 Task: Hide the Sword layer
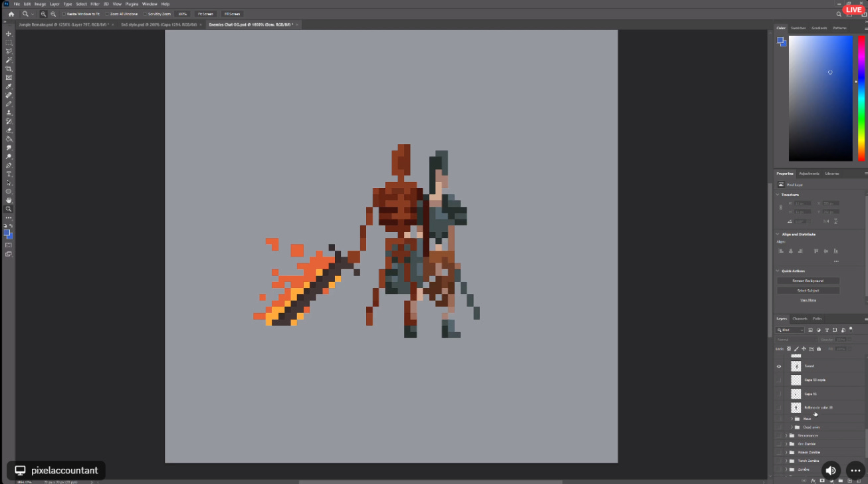(779, 366)
